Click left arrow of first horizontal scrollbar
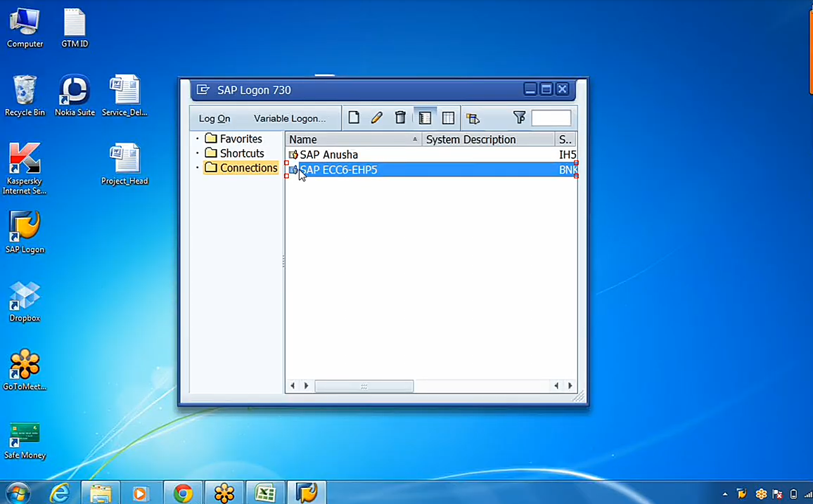 click(x=293, y=386)
